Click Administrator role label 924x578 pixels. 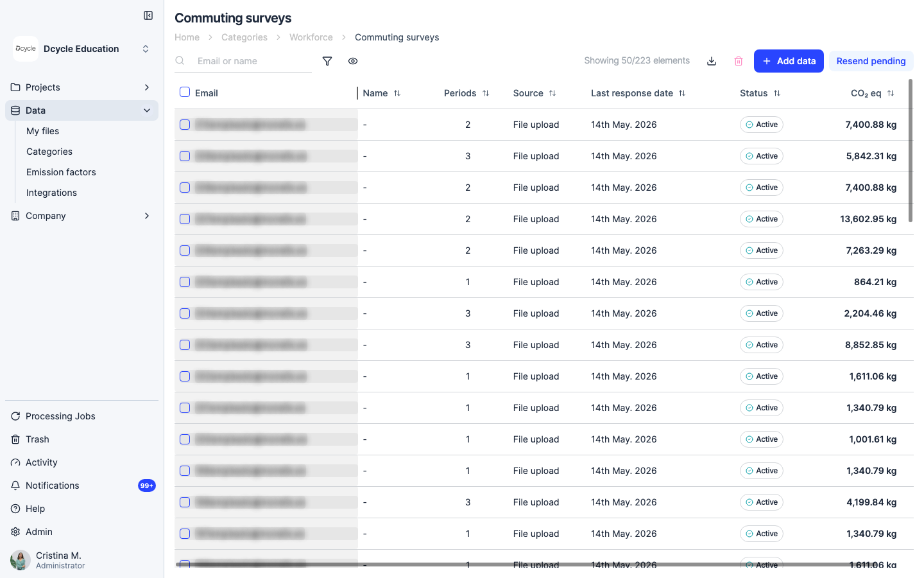[60, 566]
